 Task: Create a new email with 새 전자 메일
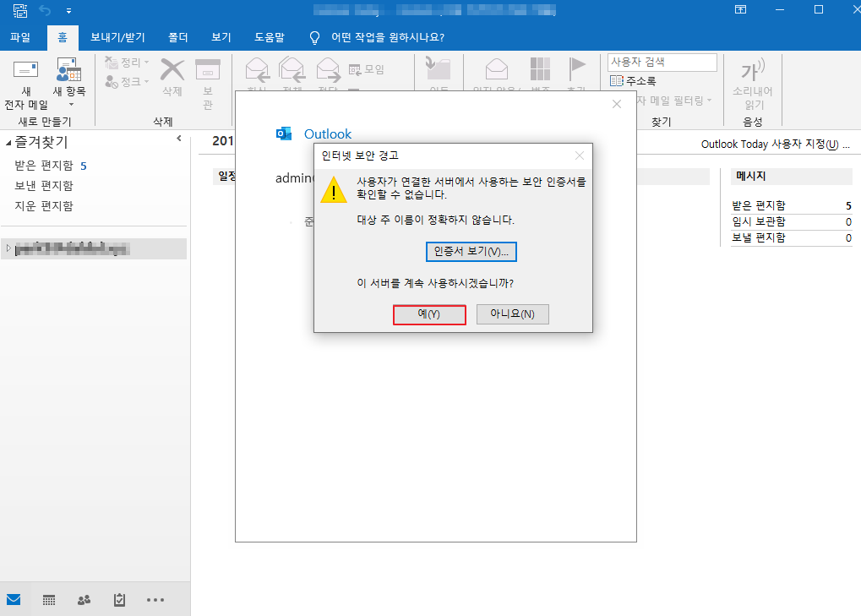[26, 84]
